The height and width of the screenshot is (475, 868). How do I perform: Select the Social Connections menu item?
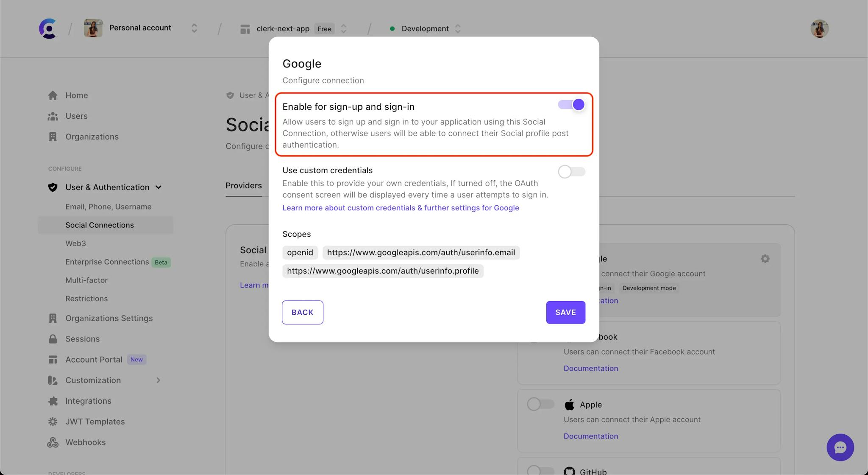click(x=99, y=225)
